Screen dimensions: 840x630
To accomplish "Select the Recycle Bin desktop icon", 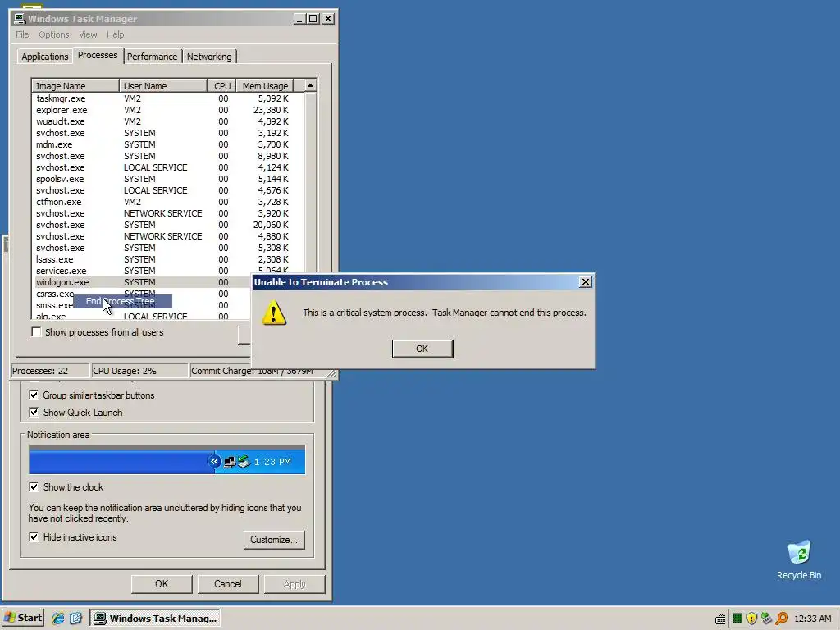I will pyautogui.click(x=799, y=559).
